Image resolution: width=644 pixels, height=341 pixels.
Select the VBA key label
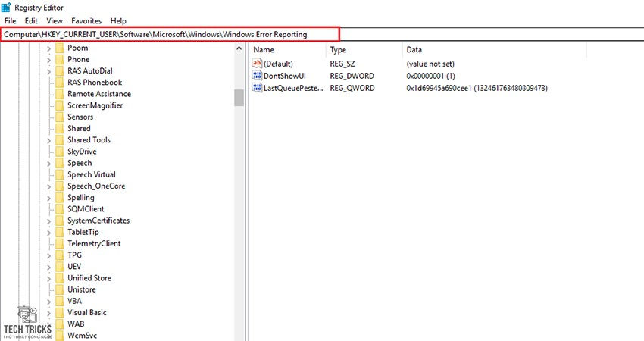[x=75, y=301]
